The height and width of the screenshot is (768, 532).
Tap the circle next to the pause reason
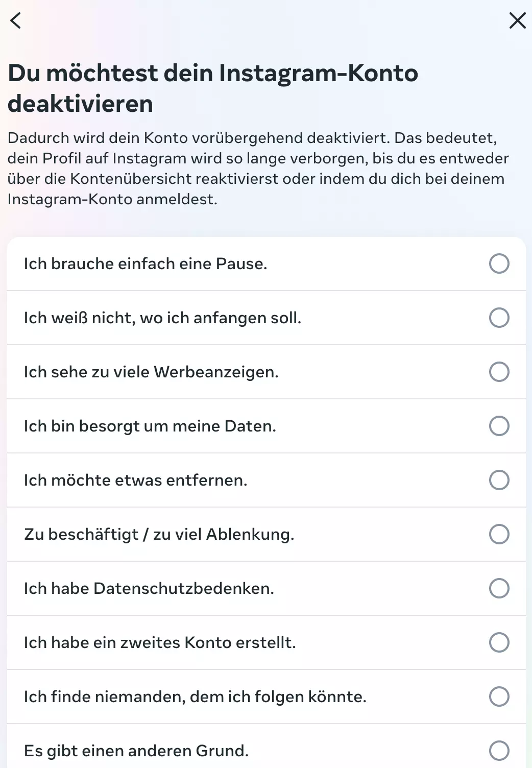tap(499, 263)
